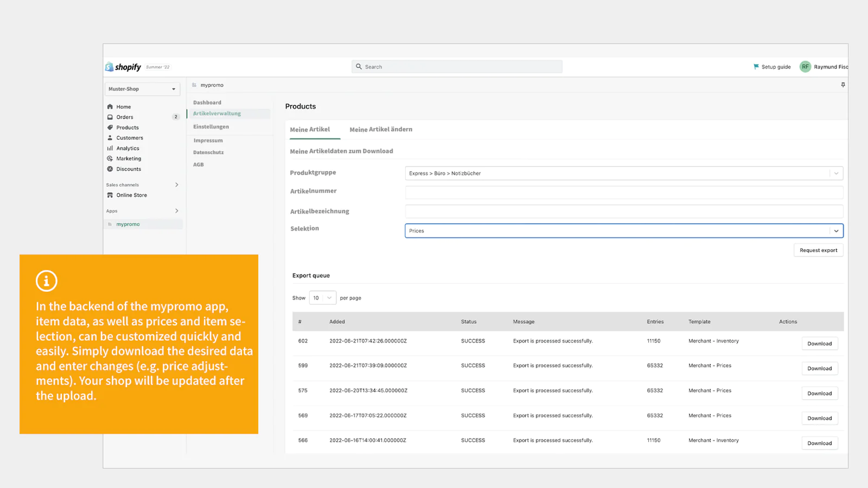This screenshot has width=868, height=488.
Task: Click the Request export button
Action: [x=818, y=251]
